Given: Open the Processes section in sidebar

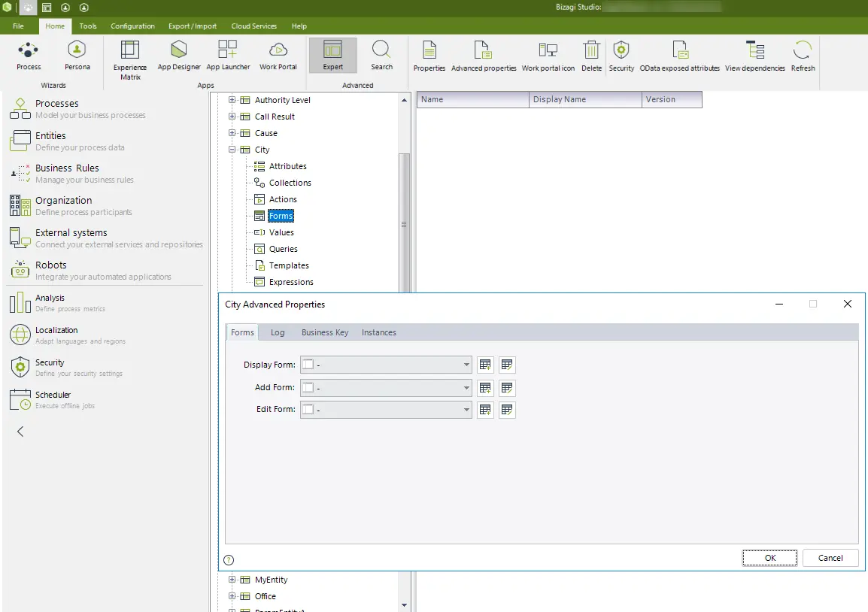Looking at the screenshot, I should (77, 108).
